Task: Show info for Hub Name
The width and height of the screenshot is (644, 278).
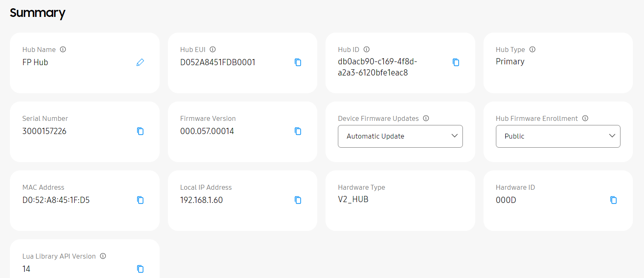Action: (63, 49)
